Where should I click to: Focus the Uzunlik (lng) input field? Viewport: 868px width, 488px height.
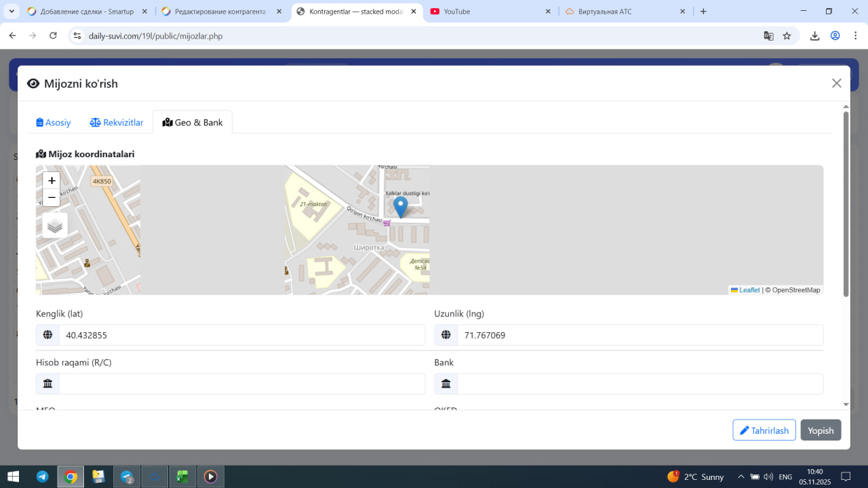pyautogui.click(x=640, y=335)
